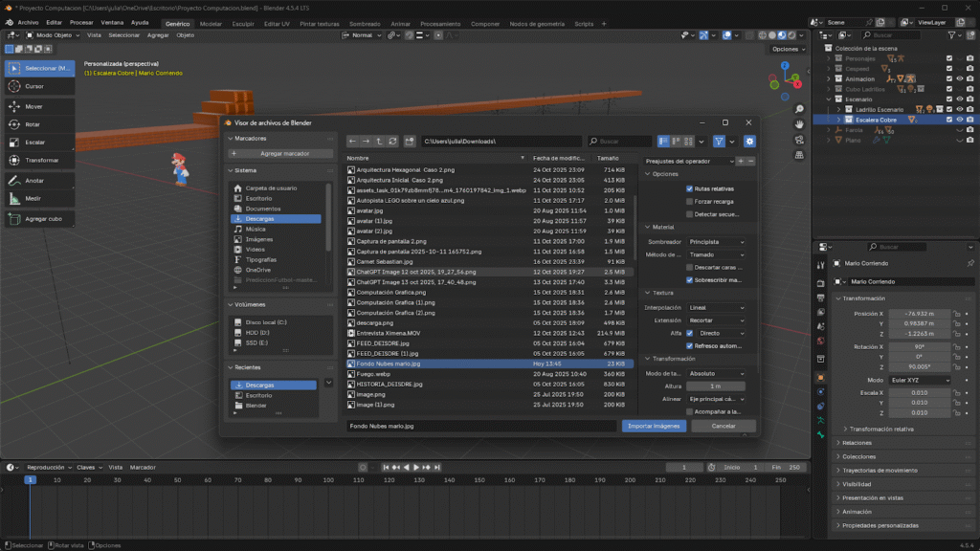This screenshot has width=980, height=551.
Task: Open the Sombreador dropdown
Action: [716, 242]
